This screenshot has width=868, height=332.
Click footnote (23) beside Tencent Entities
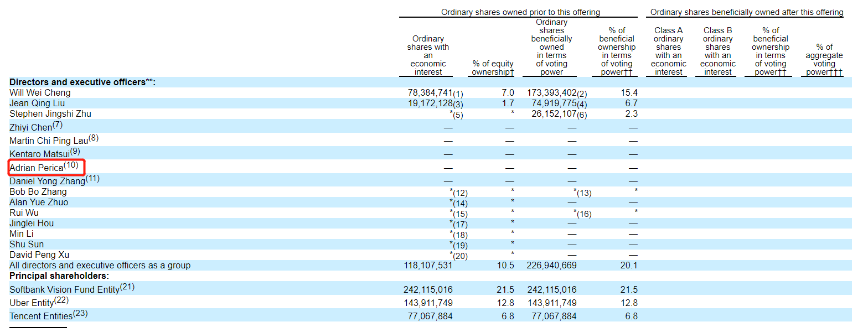pyautogui.click(x=80, y=313)
